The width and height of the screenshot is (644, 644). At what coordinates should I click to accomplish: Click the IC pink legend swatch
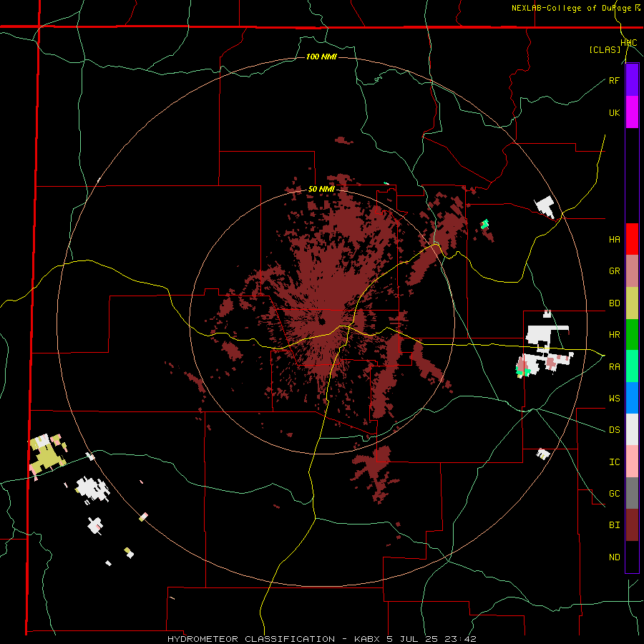632,462
